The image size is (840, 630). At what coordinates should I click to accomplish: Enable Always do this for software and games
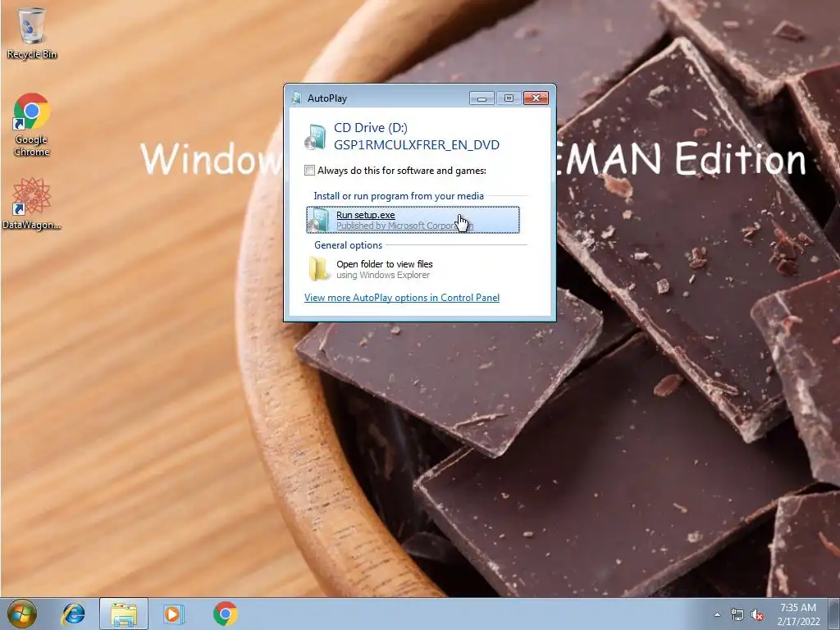coord(309,171)
